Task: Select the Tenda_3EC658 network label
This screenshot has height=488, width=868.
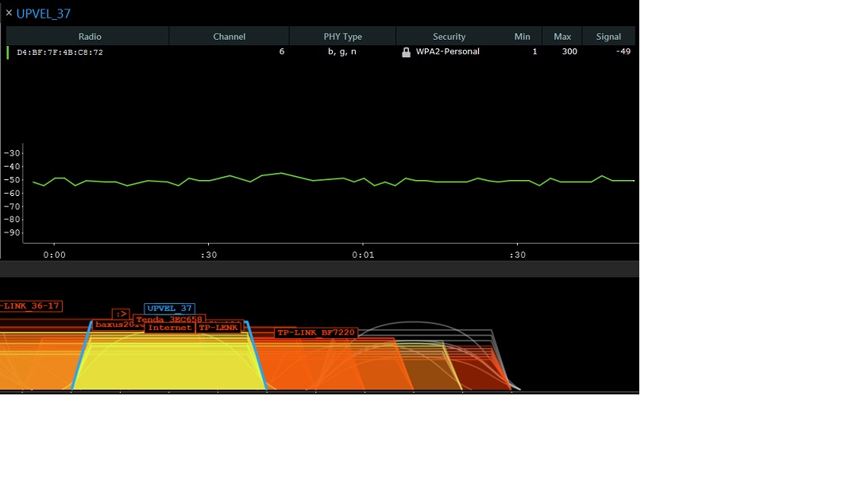Action: 168,319
